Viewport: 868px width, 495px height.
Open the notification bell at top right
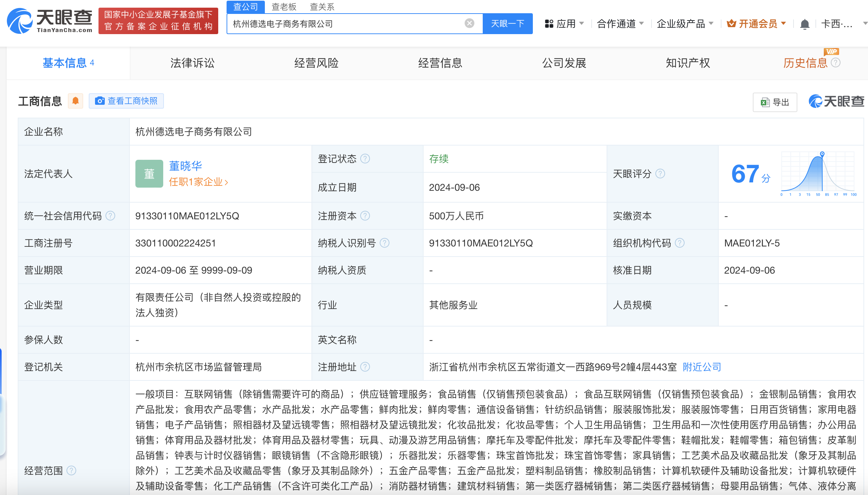tap(804, 23)
